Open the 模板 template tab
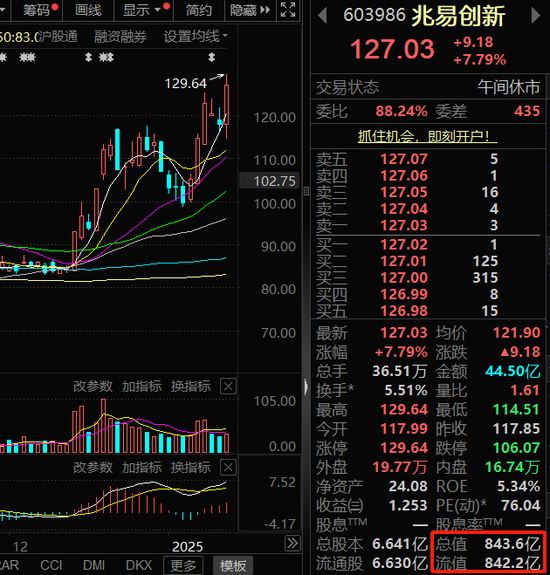Viewport: 550px width, 575px height. click(233, 565)
